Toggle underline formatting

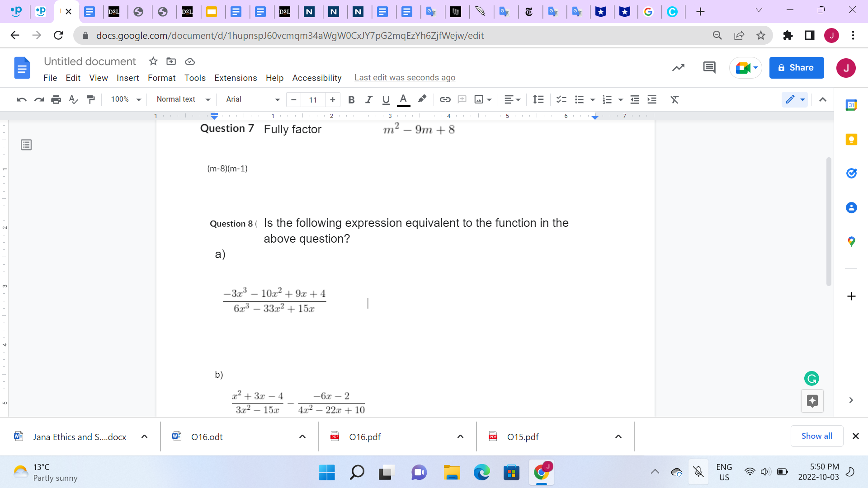pyautogui.click(x=386, y=99)
